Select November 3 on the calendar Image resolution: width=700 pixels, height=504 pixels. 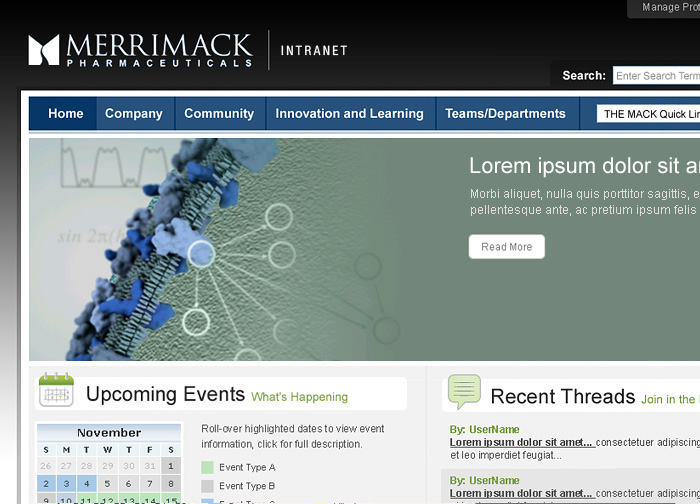pos(66,483)
